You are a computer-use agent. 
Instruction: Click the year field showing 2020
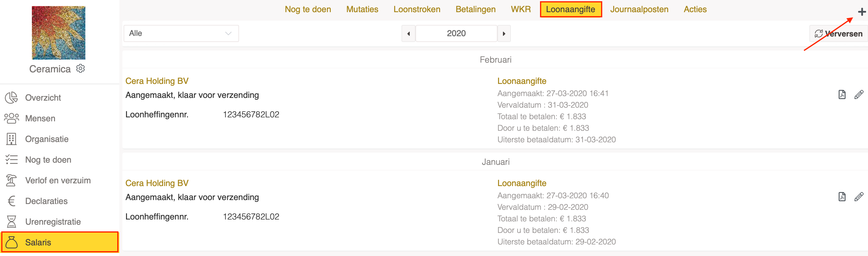[456, 33]
